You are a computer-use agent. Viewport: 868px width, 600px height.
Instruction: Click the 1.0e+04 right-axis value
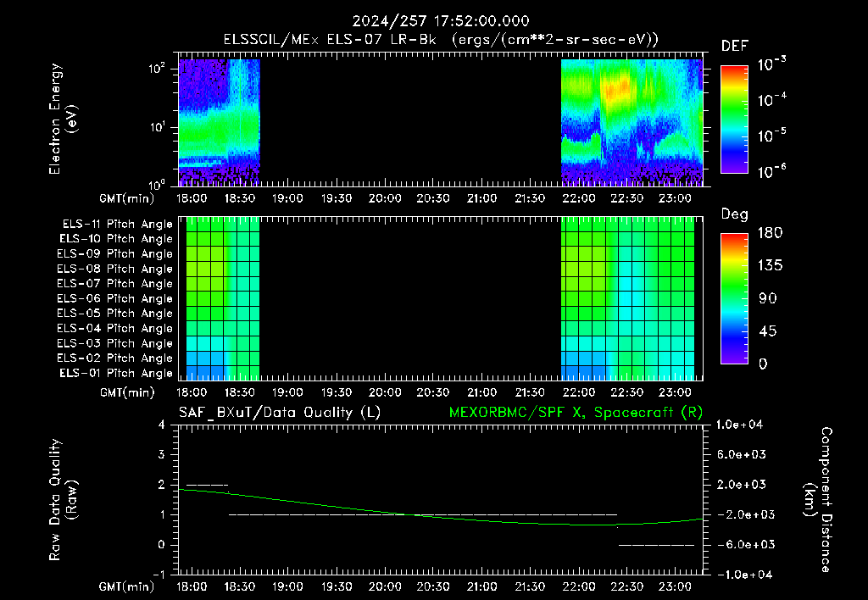click(739, 425)
